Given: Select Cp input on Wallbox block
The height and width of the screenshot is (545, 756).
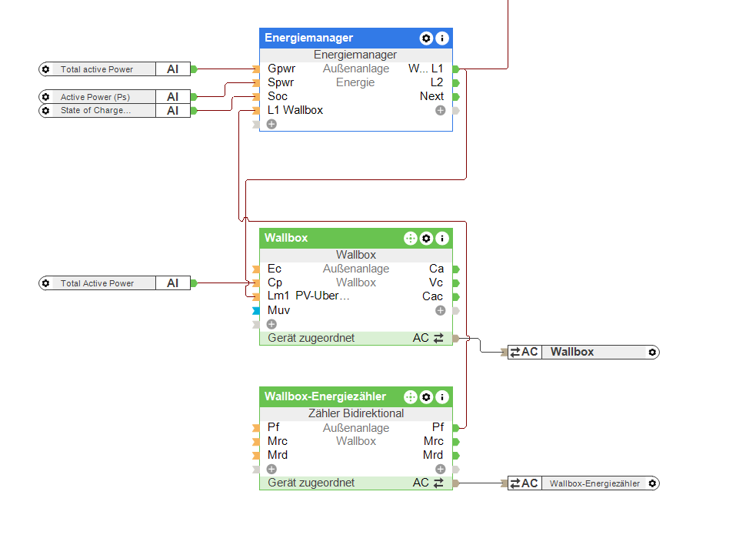Looking at the screenshot, I should pos(275,283).
